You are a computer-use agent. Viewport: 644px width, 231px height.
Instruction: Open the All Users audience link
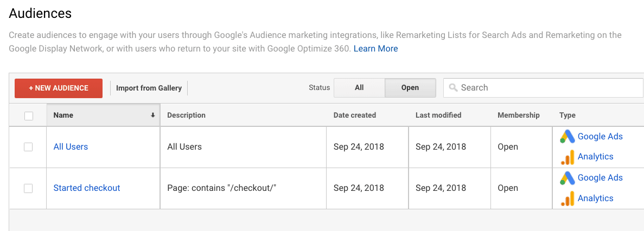click(x=71, y=146)
